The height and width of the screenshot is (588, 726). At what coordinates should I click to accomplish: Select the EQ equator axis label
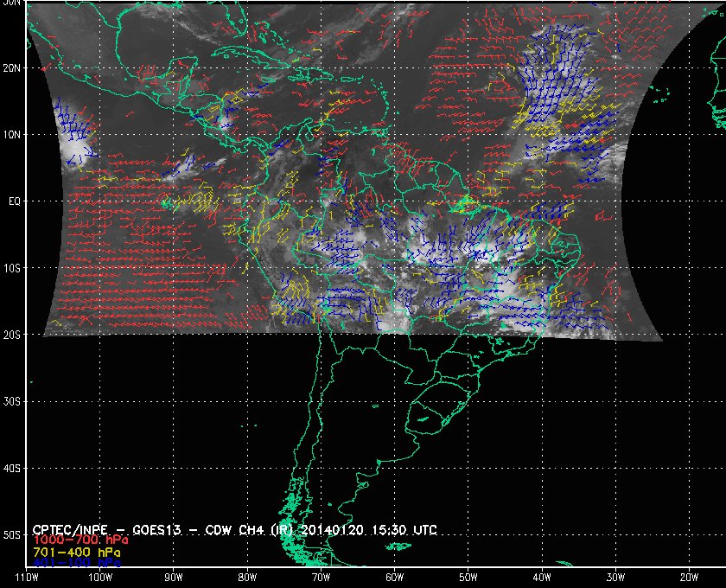click(x=15, y=201)
